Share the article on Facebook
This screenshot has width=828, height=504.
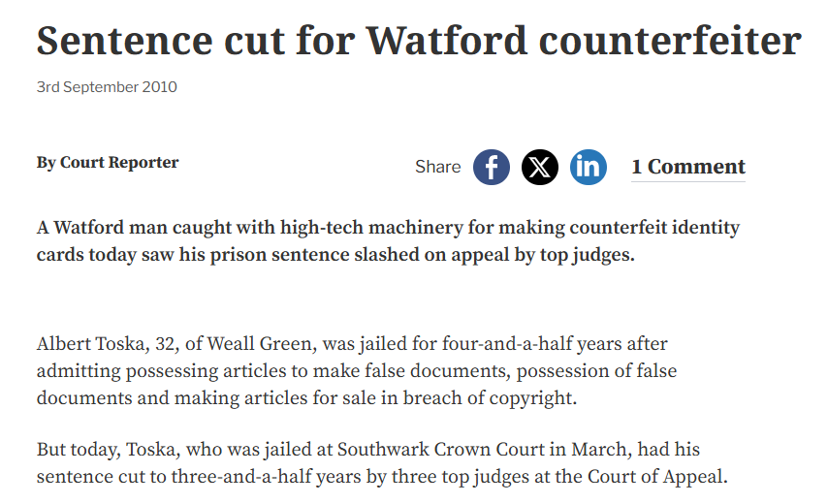[492, 167]
